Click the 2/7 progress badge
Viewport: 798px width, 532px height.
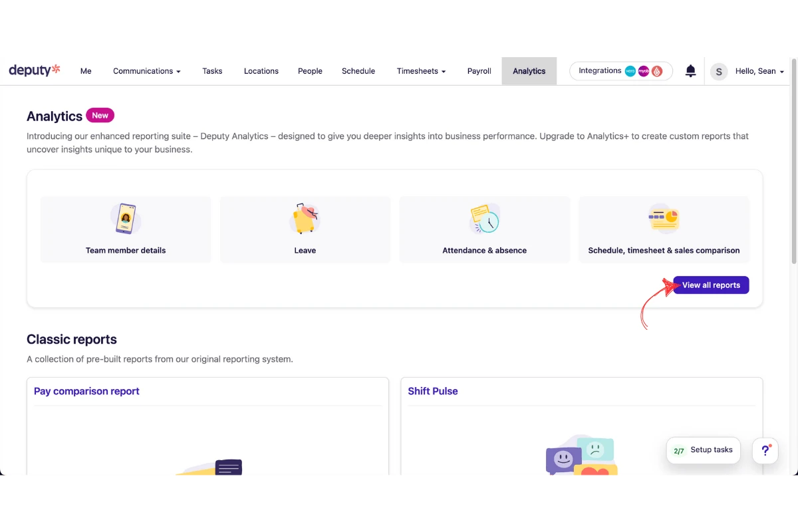(679, 450)
